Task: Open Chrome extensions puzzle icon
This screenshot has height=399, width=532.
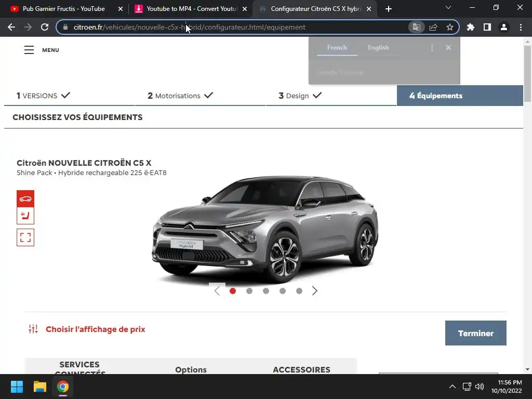Action: point(471,27)
